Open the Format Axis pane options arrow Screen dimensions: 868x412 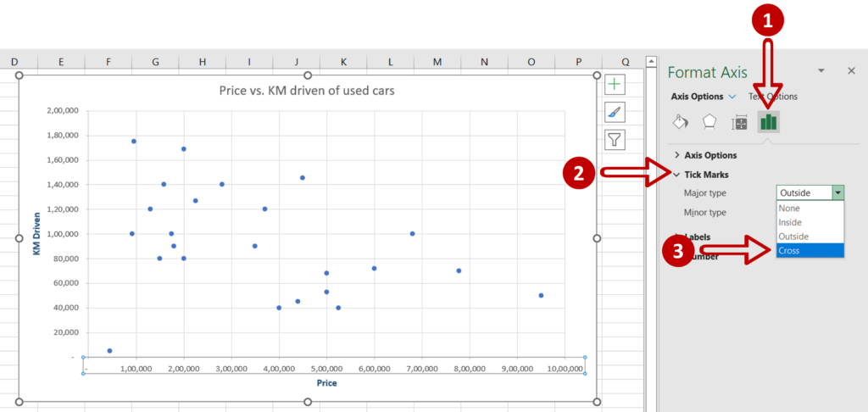coord(821,71)
